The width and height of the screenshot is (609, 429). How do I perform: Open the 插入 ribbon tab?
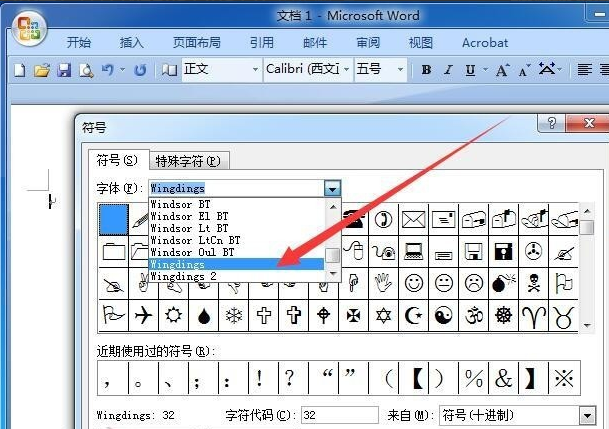click(132, 42)
